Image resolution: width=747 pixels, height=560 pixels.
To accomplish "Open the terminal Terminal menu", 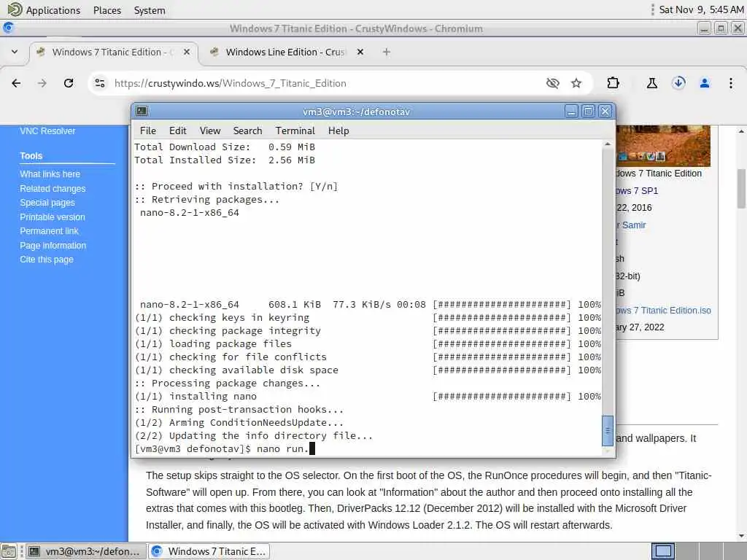I will (295, 131).
